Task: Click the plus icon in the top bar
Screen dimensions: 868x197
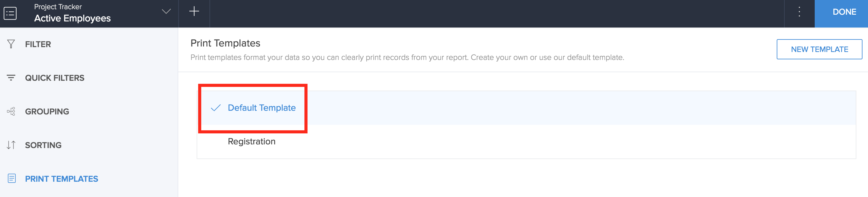Action: pyautogui.click(x=194, y=12)
